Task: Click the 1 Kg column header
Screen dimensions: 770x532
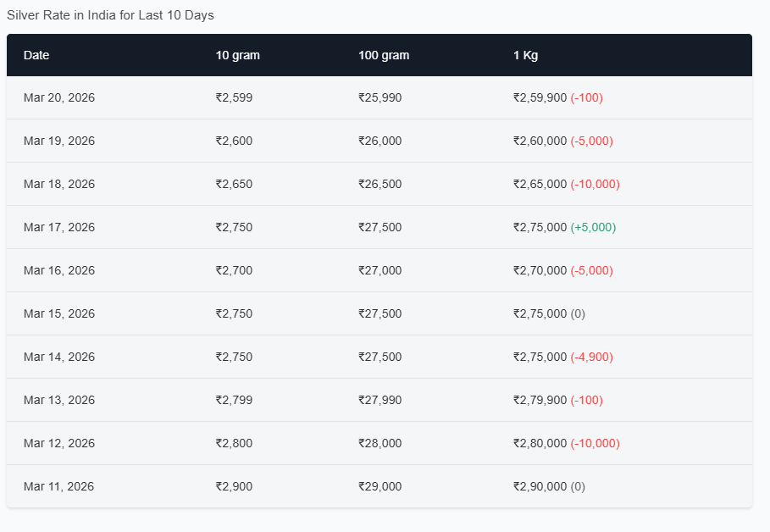Action: [525, 55]
